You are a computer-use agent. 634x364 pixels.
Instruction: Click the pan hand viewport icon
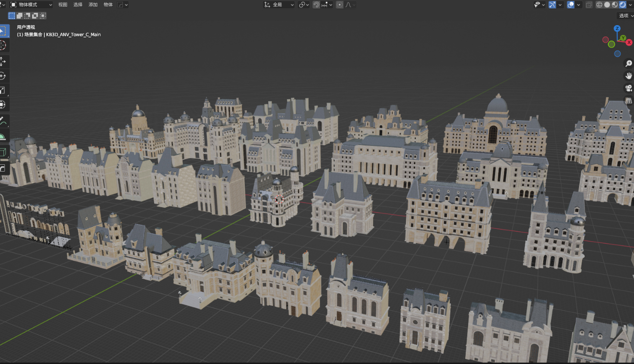pos(629,76)
